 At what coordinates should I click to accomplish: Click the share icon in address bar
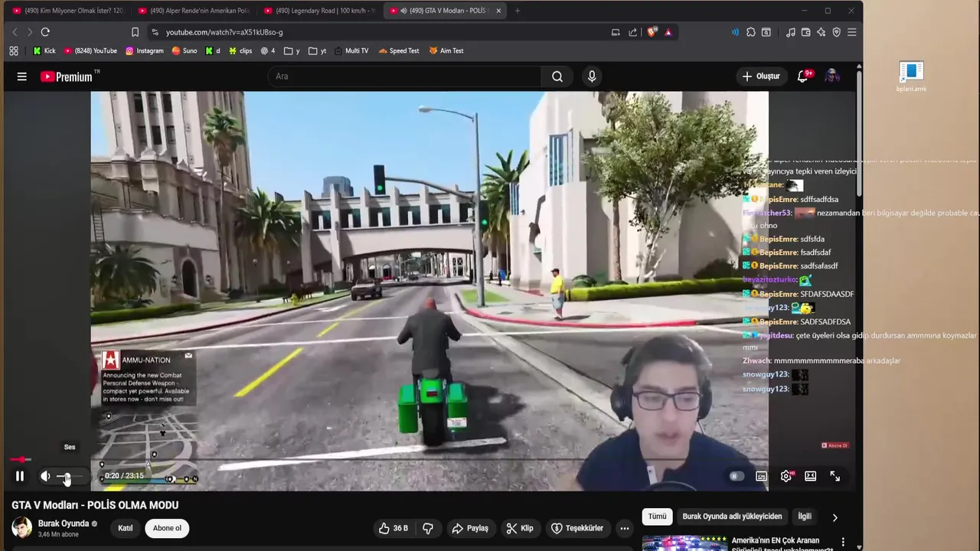[x=632, y=32]
